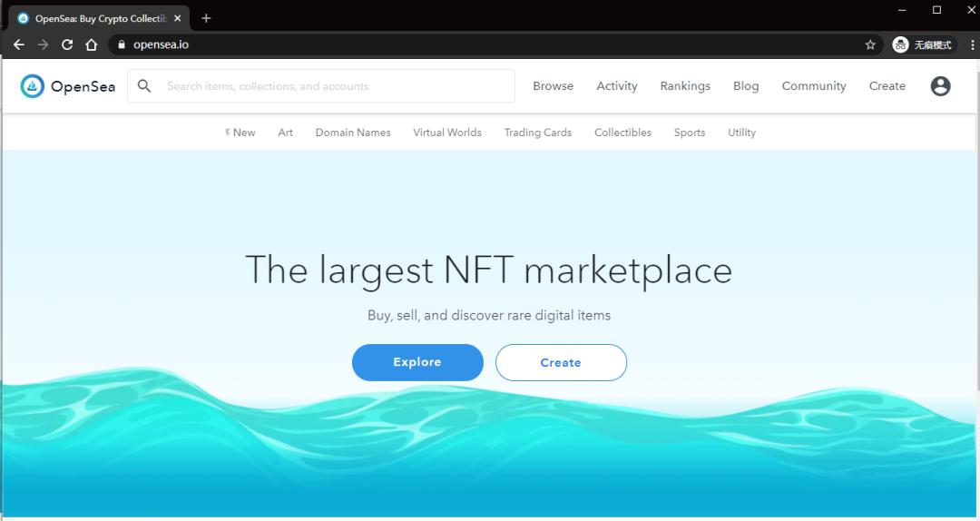Select the Domain Names category

pyautogui.click(x=352, y=133)
